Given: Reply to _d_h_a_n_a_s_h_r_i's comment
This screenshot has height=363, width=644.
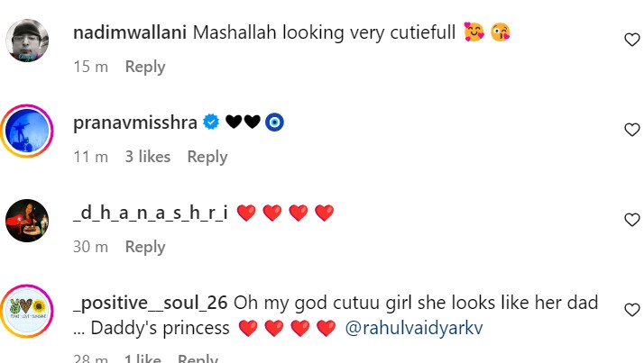Looking at the screenshot, I should click(145, 247).
